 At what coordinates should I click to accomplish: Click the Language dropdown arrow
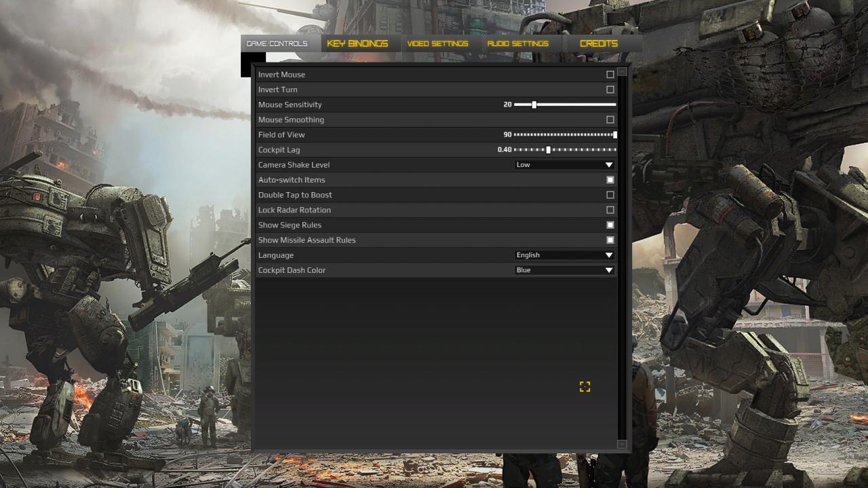coord(609,255)
